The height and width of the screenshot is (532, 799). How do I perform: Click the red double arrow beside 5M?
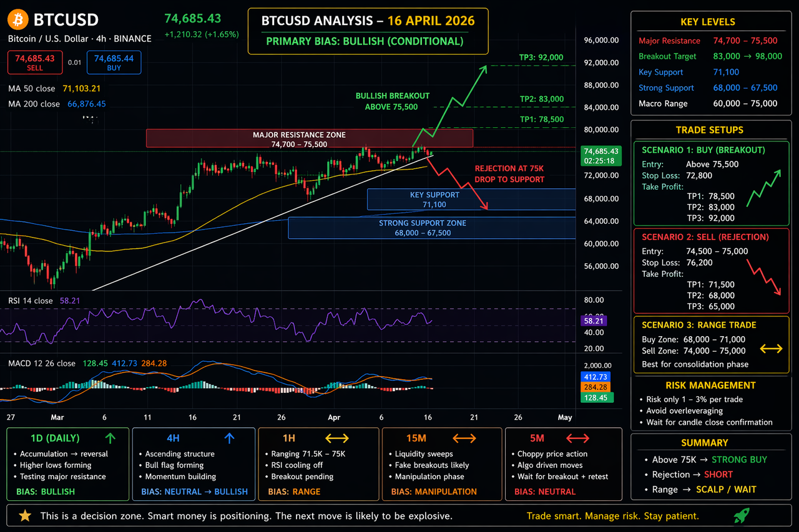(577, 438)
